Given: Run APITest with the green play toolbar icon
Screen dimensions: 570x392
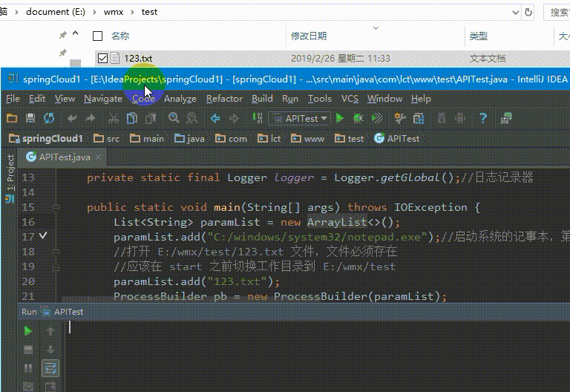Looking at the screenshot, I should point(340,118).
